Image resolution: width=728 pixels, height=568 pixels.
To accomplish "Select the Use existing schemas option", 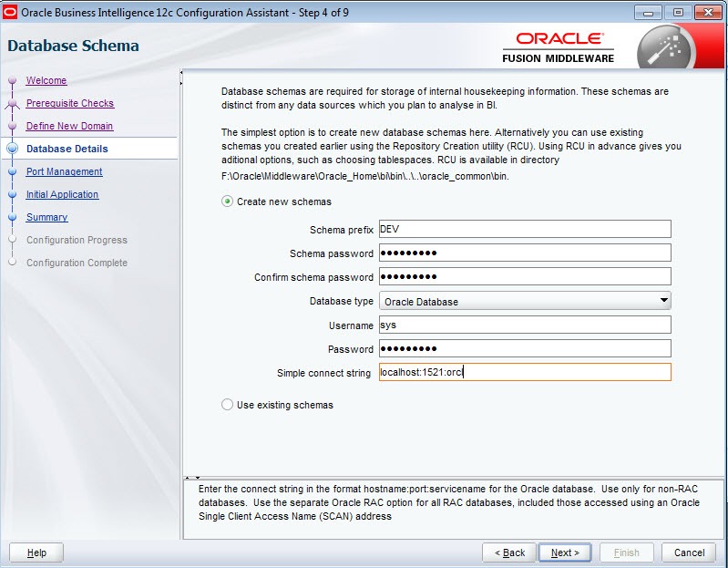I will click(227, 405).
